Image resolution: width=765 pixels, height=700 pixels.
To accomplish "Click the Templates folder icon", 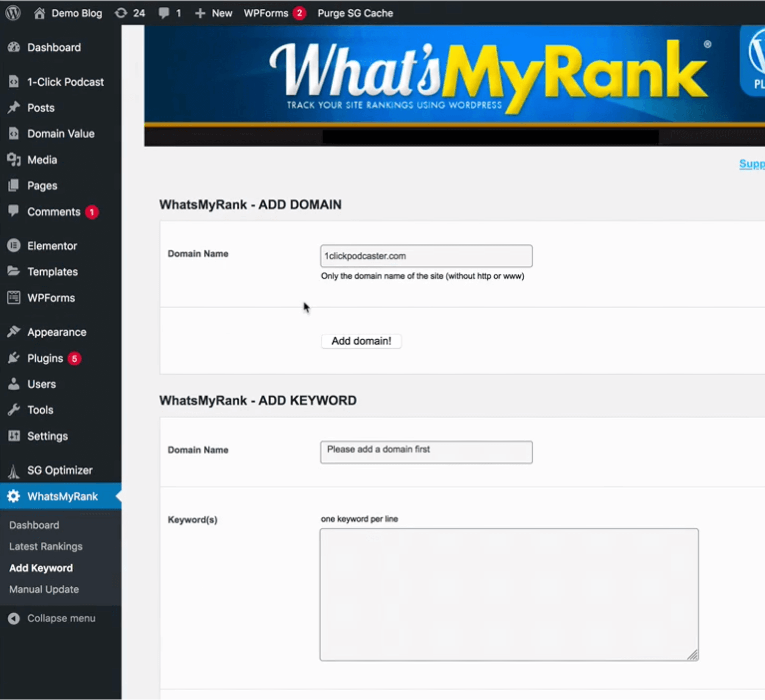I will point(14,271).
